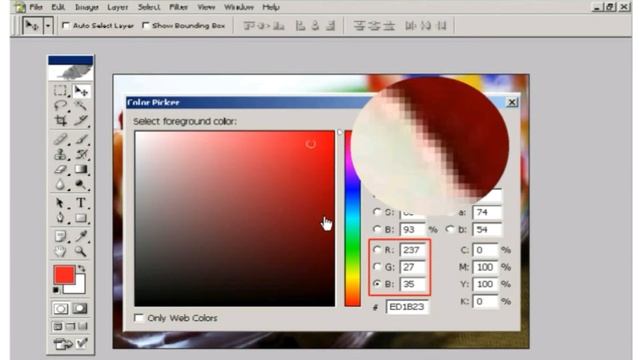Click the C percentage input field

486,250
